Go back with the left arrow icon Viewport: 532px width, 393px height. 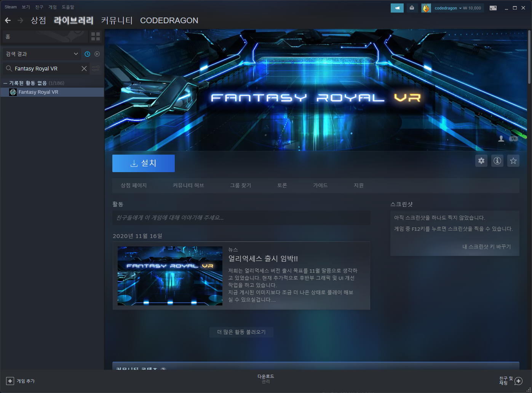pyautogui.click(x=8, y=20)
